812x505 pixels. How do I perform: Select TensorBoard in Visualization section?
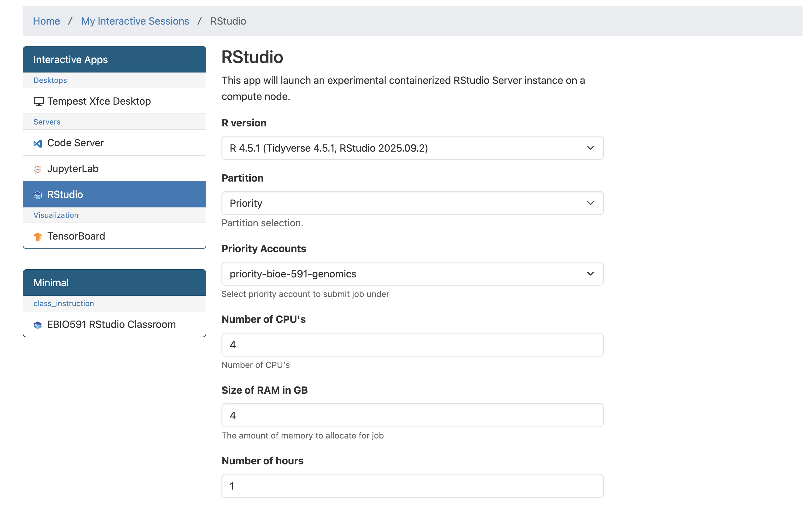coord(76,236)
